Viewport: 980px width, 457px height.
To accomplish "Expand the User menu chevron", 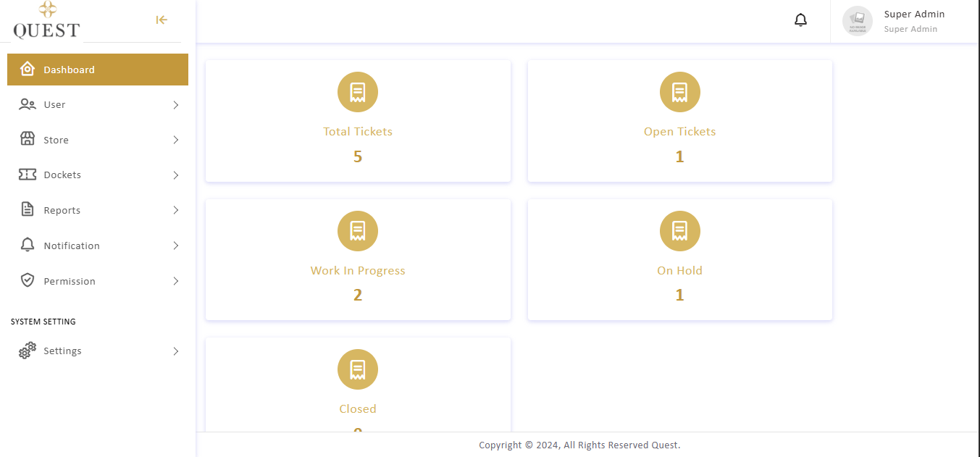I will pos(176,105).
